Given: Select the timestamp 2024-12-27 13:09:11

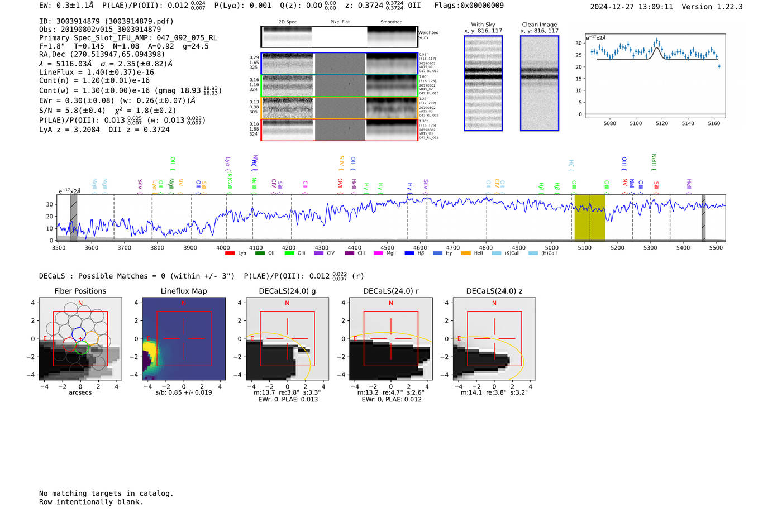Looking at the screenshot, I should coord(632,7).
